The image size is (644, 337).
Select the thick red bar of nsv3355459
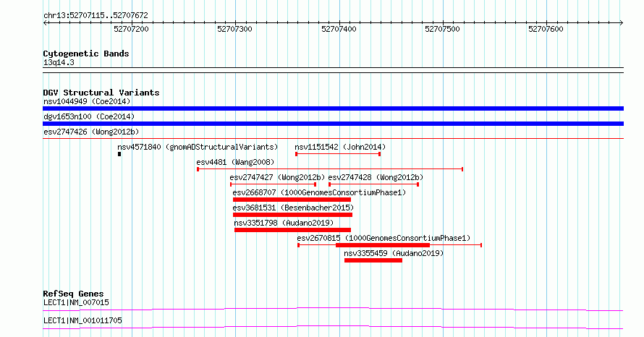[373, 260]
